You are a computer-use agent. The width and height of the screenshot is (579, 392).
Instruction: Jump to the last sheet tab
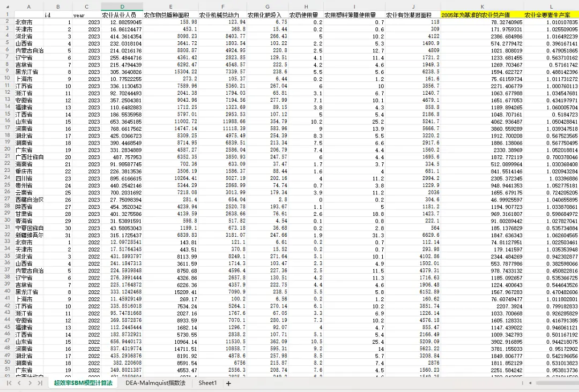click(x=40, y=383)
